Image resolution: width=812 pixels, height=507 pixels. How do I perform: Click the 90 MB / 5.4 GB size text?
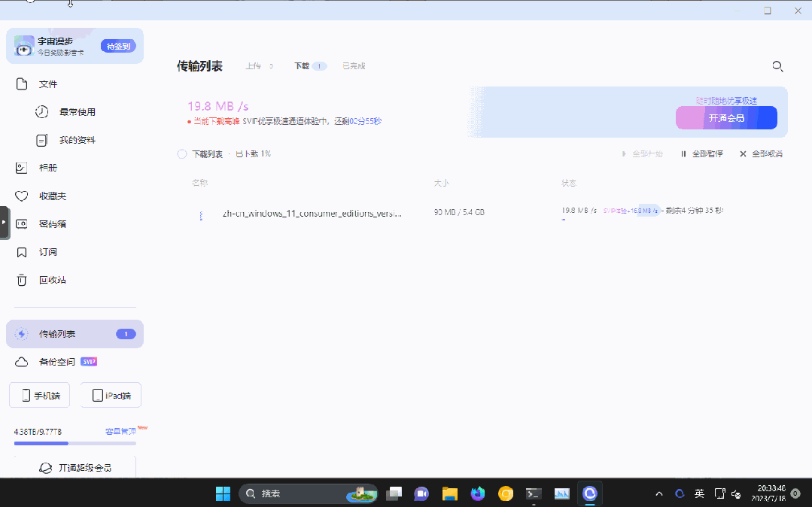pyautogui.click(x=459, y=212)
